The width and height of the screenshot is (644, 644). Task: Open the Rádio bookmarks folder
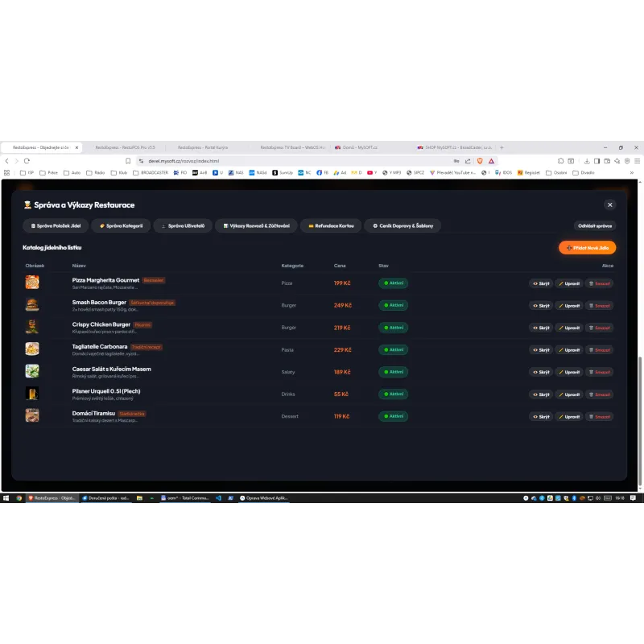[95, 173]
